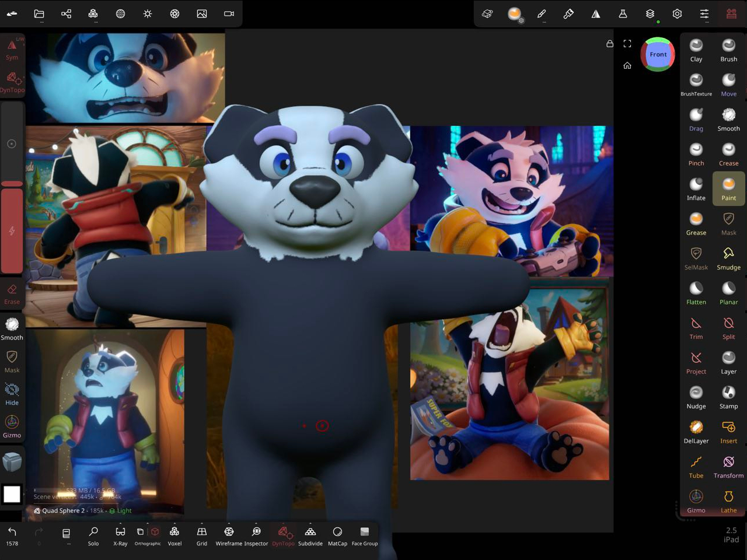The height and width of the screenshot is (560, 747).
Task: Toggle Sym symmetry in left sidebar
Action: pos(12,49)
